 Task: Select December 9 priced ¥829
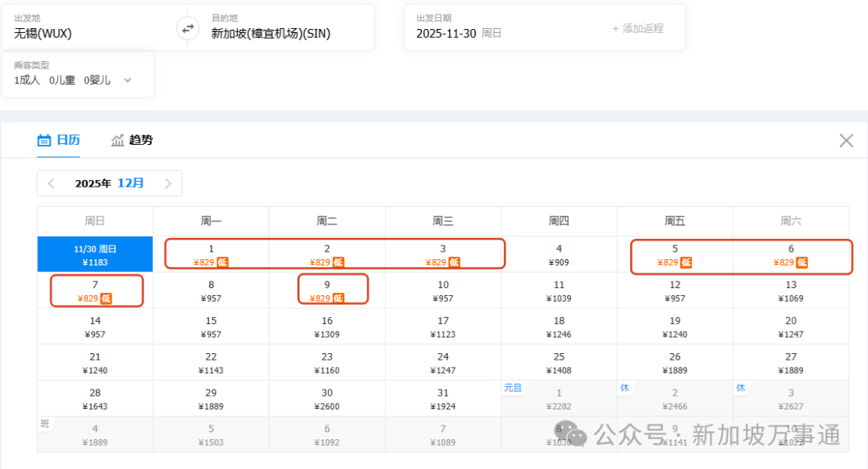[x=327, y=290]
